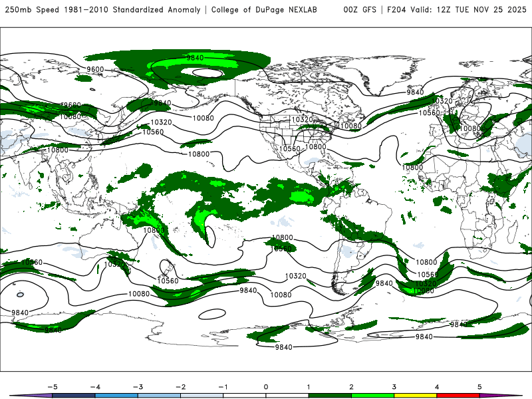
Task: Click the '9840' contour label south of Greenland
Action: 415,92
